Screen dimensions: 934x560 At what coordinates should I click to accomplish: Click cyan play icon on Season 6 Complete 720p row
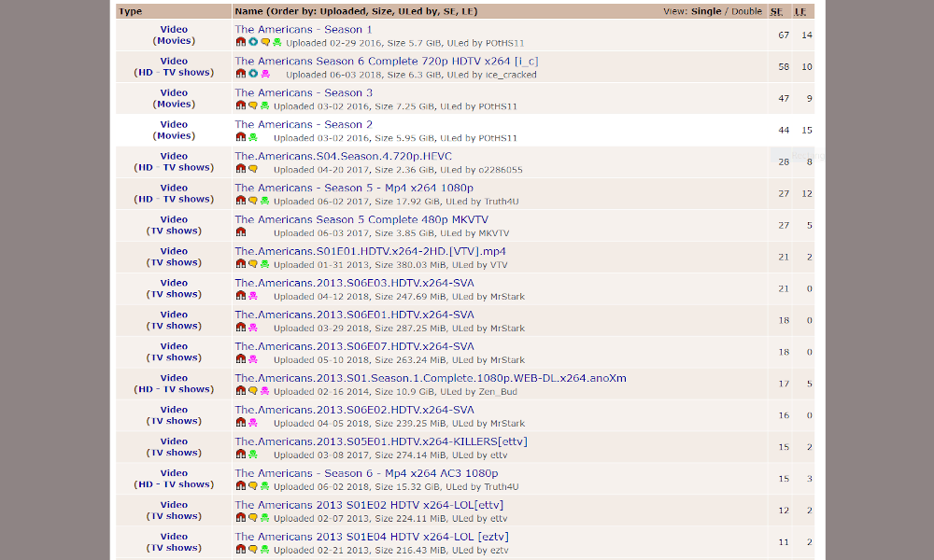pyautogui.click(x=253, y=74)
